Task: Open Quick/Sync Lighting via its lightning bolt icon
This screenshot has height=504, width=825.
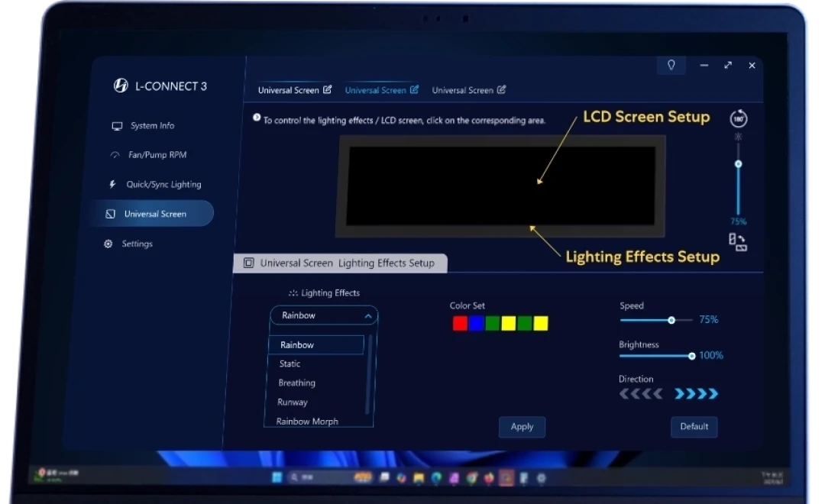Action: (x=112, y=184)
